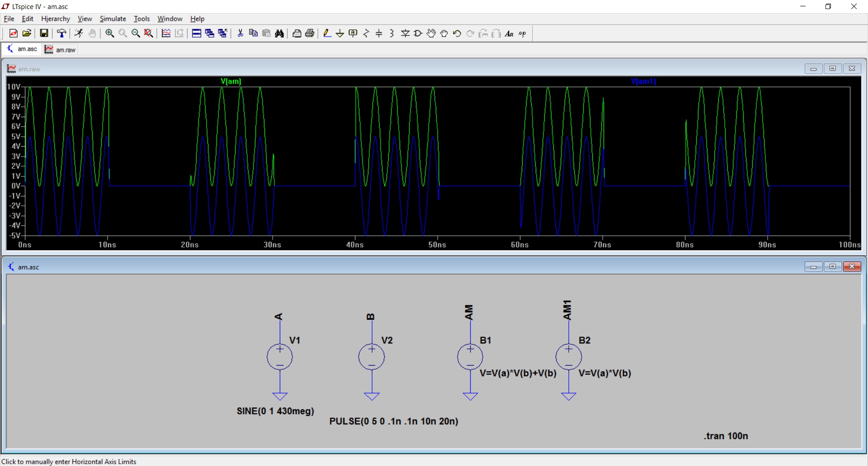
Task: Click the 50ns horizontal axis label
Action: [437, 245]
